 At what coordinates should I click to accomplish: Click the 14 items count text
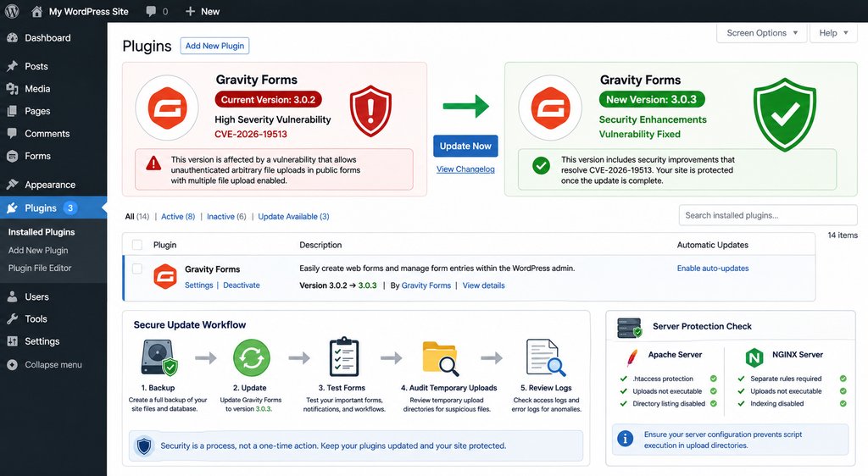point(843,235)
